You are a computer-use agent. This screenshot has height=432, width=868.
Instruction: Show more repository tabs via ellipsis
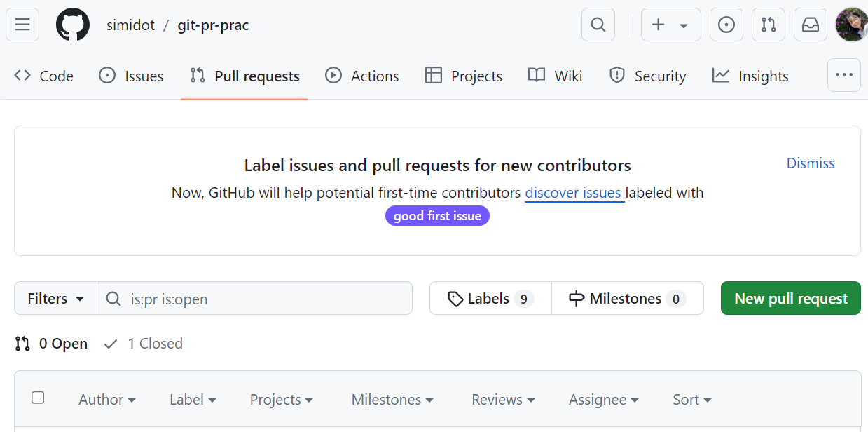coord(843,75)
